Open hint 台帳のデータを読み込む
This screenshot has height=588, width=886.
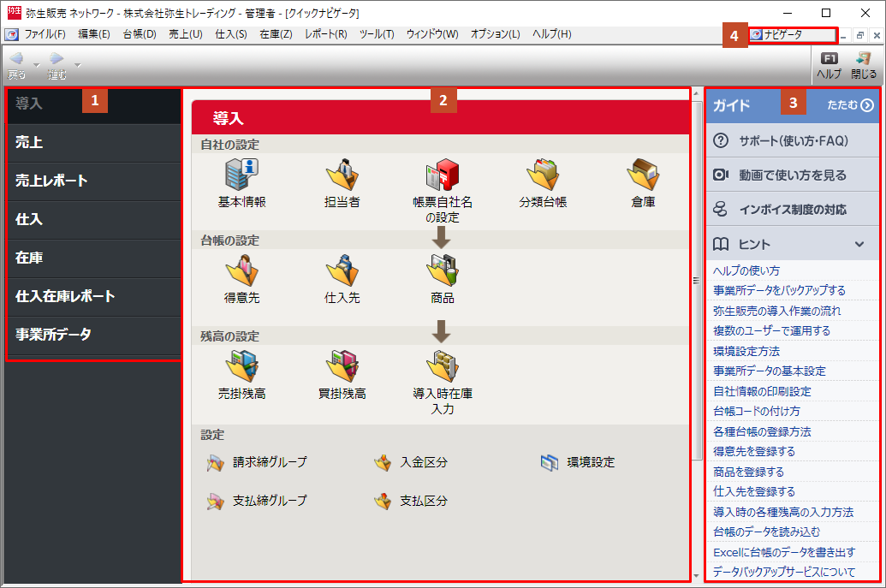pos(766,532)
